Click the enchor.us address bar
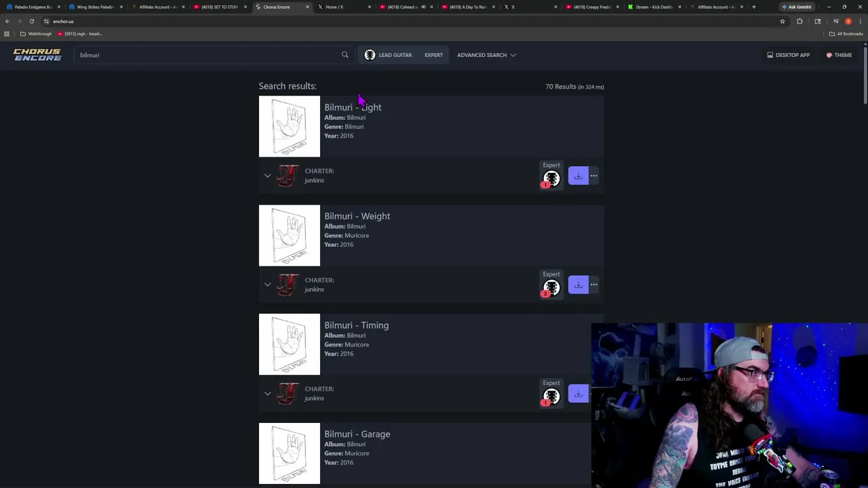This screenshot has height=488, width=868. tap(407, 21)
